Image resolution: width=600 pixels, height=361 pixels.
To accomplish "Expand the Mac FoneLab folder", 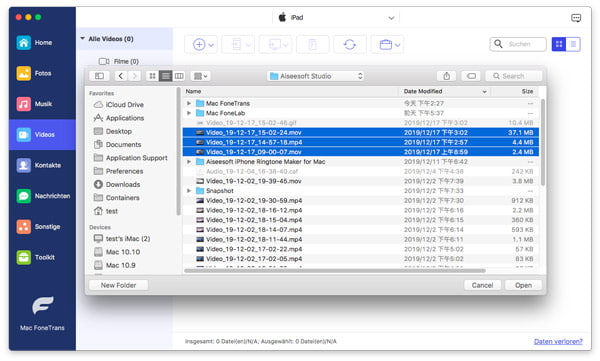I will (189, 113).
